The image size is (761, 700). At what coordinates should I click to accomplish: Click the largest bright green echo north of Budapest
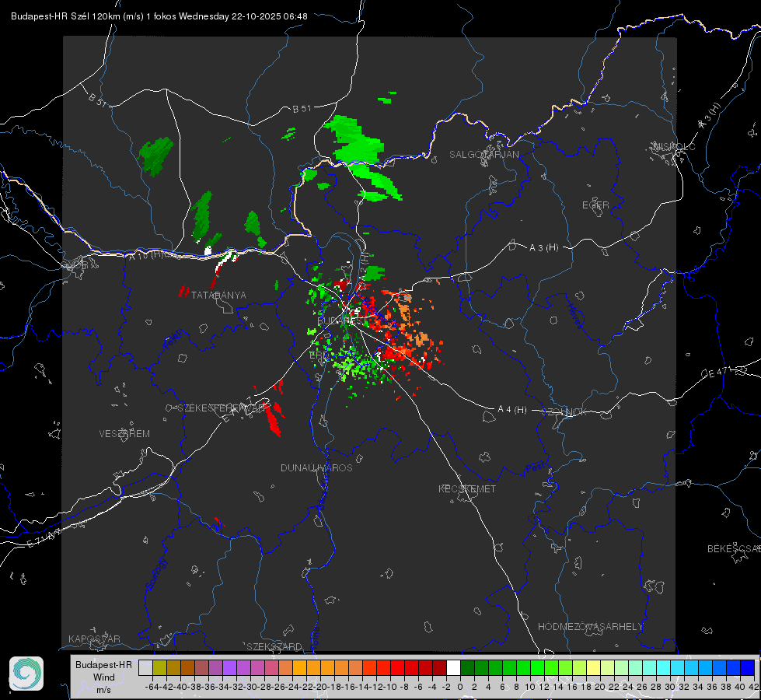(357, 140)
